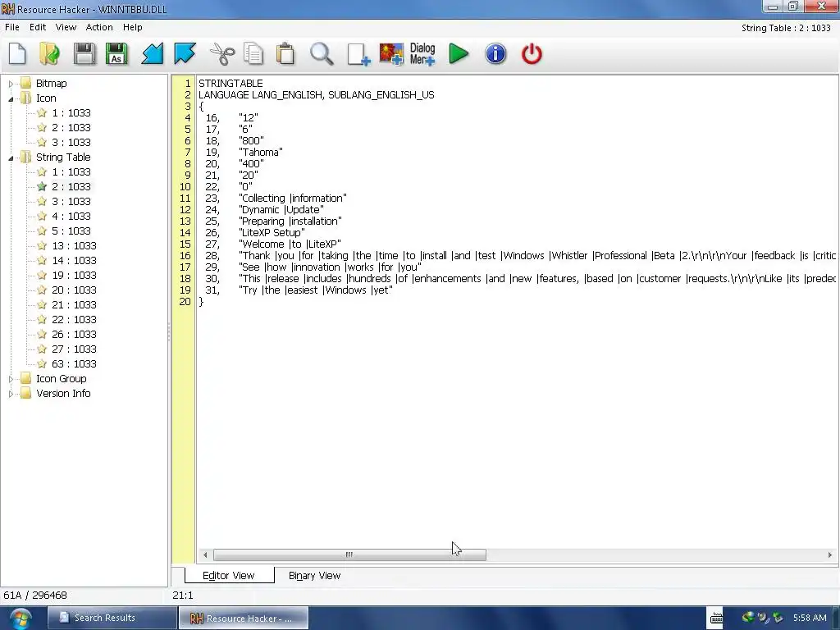Click the "LiteXP Setup" string on line 14
This screenshot has width=840, height=630.
click(x=272, y=232)
